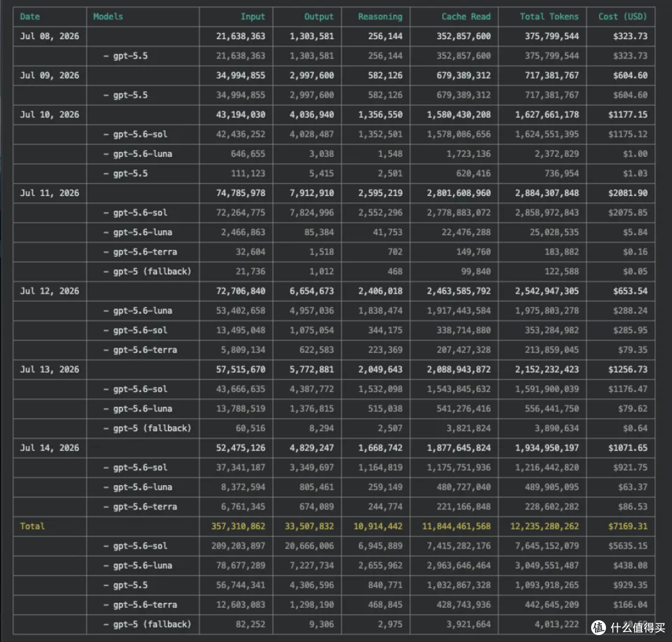Click output value 2,997,600 in bold row
The width and height of the screenshot is (672, 642).
point(312,75)
